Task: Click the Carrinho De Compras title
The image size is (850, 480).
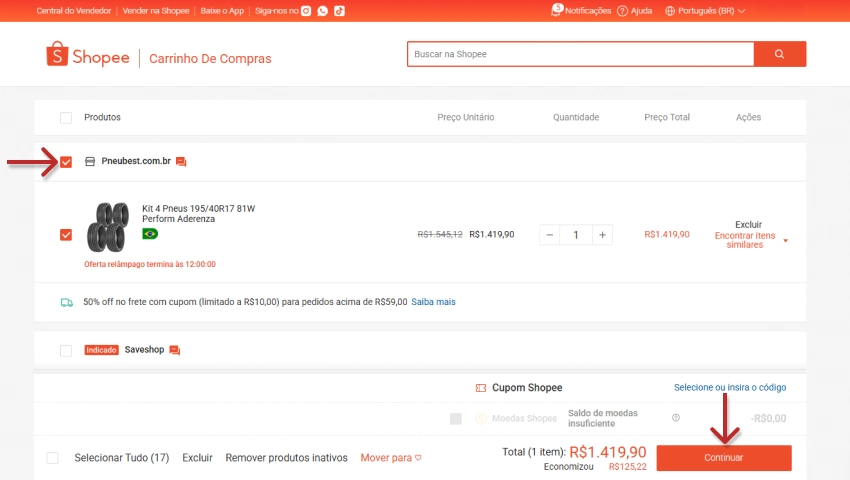Action: click(210, 59)
